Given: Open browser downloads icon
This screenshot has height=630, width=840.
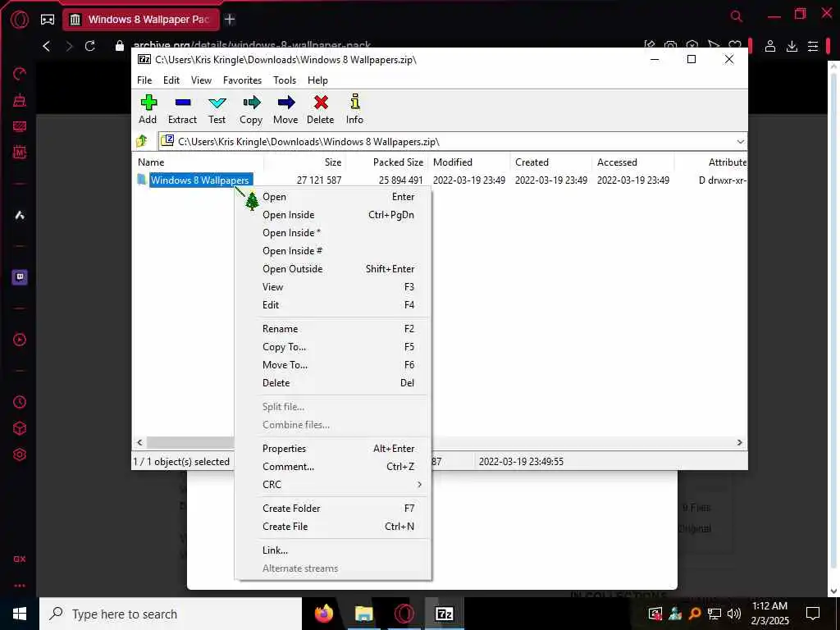Looking at the screenshot, I should (792, 46).
